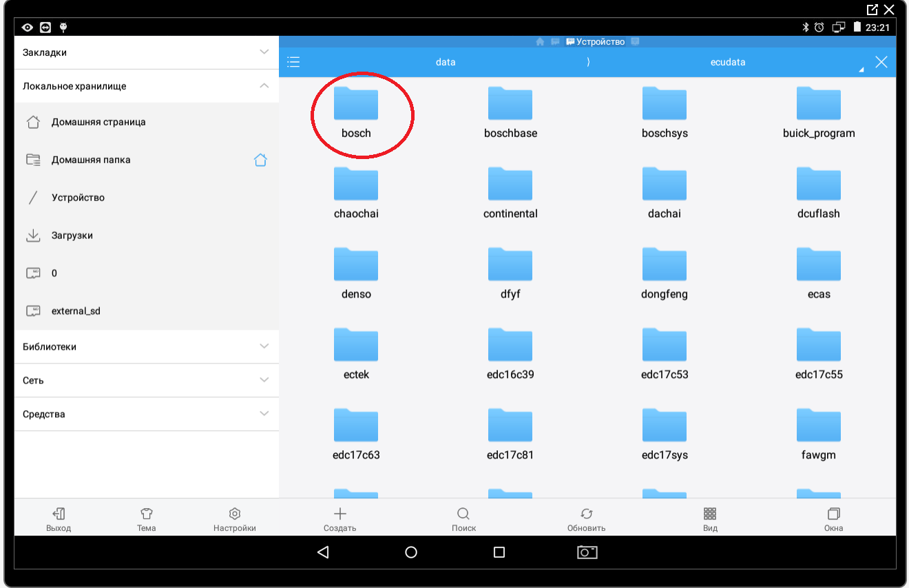Open the dcuflash folder
Viewport: 909px width, 588px height.
click(819, 194)
